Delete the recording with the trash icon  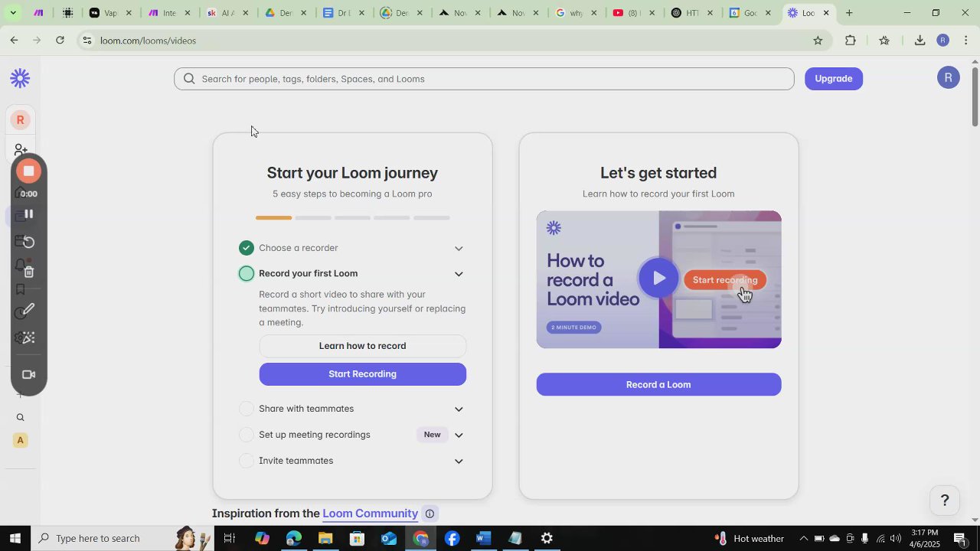click(28, 272)
